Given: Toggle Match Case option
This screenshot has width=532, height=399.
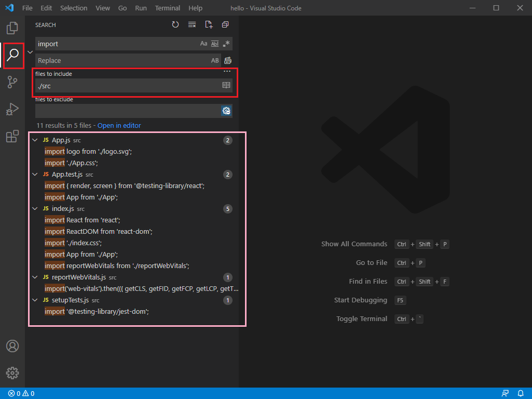Looking at the screenshot, I should pos(203,44).
